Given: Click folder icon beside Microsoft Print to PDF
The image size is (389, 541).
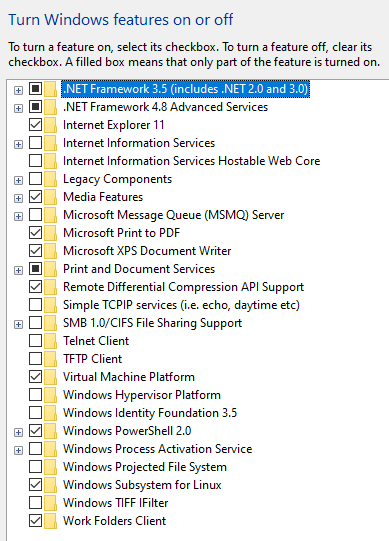Looking at the screenshot, I should (x=50, y=233).
